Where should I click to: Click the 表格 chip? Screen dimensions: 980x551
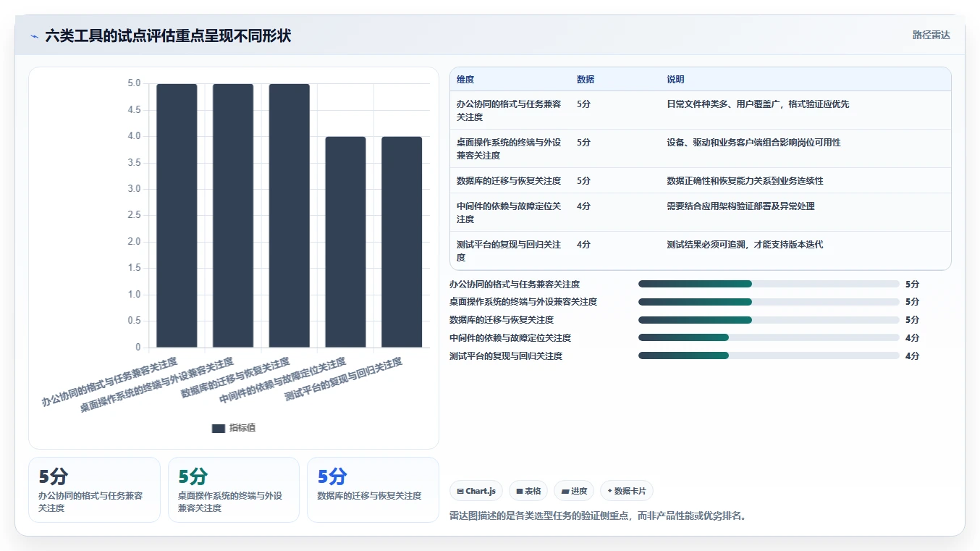click(x=529, y=491)
